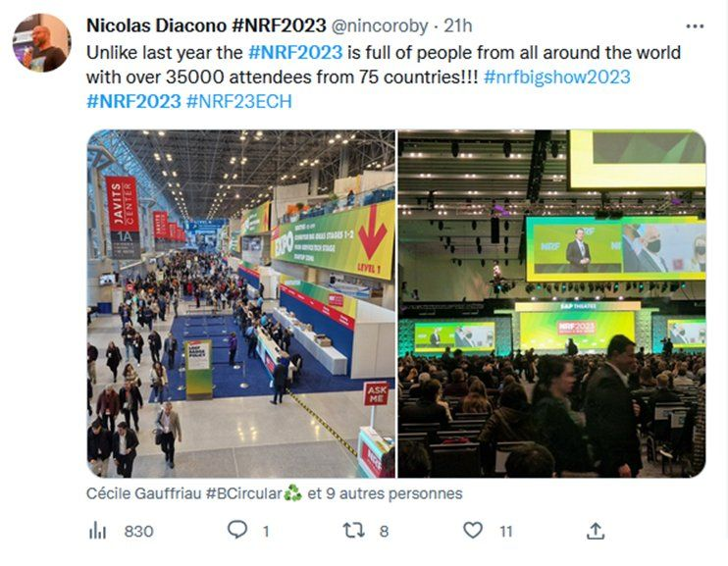This screenshot has height=566, width=728.
Task: Share the tweet via upload arrow icon
Action: point(596,531)
